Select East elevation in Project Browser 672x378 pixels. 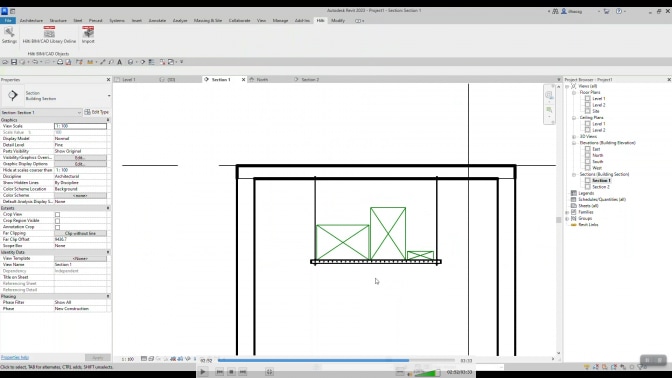[596, 149]
